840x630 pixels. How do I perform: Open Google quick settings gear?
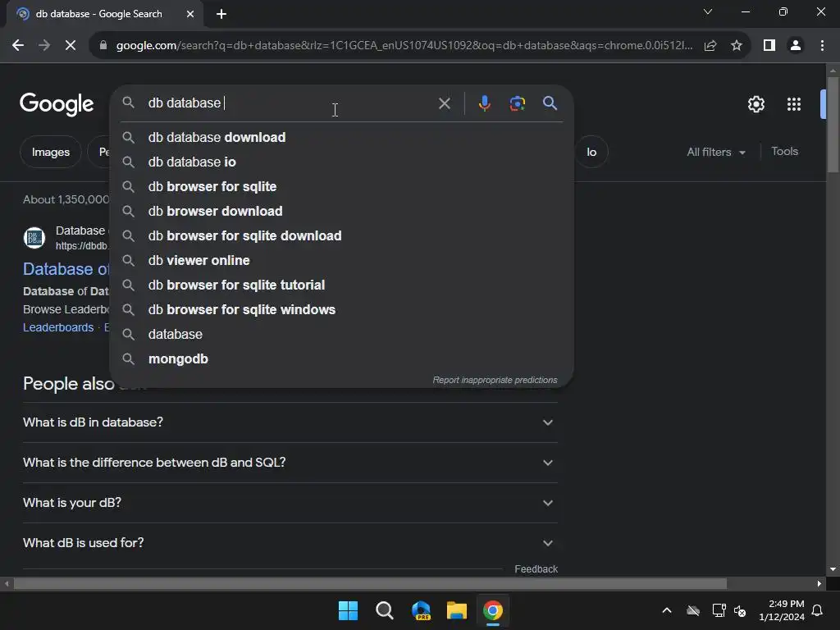tap(756, 104)
